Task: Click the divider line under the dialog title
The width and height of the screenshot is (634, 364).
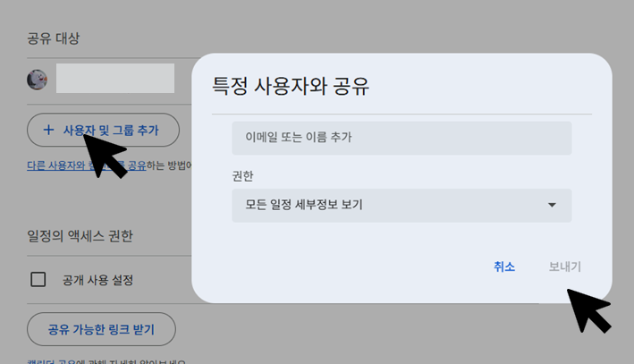Action: [x=401, y=114]
